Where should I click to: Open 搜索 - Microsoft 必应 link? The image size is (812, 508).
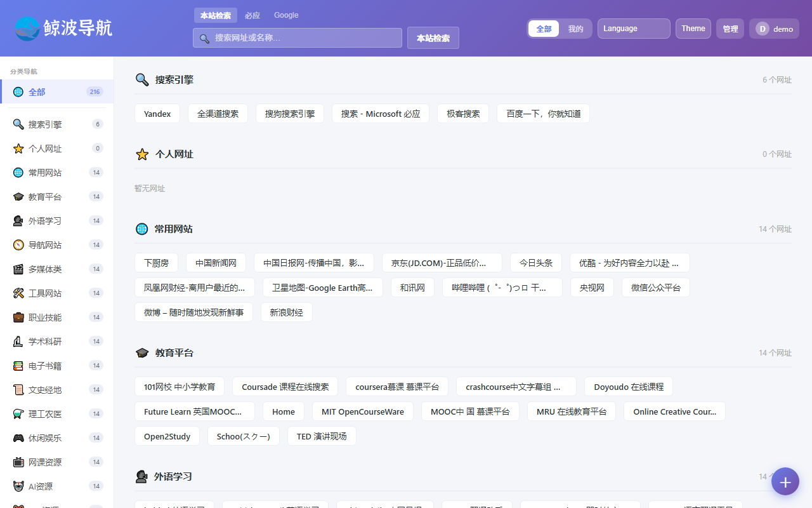pos(381,114)
